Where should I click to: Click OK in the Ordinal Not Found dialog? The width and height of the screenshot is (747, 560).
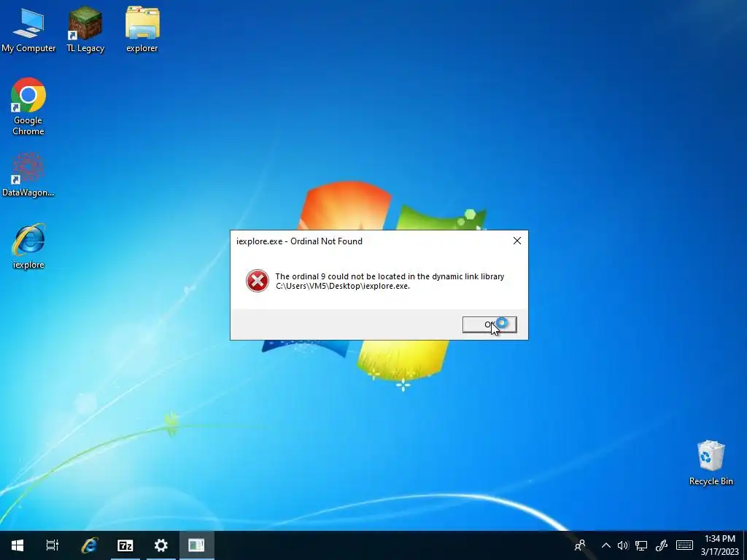pos(489,324)
